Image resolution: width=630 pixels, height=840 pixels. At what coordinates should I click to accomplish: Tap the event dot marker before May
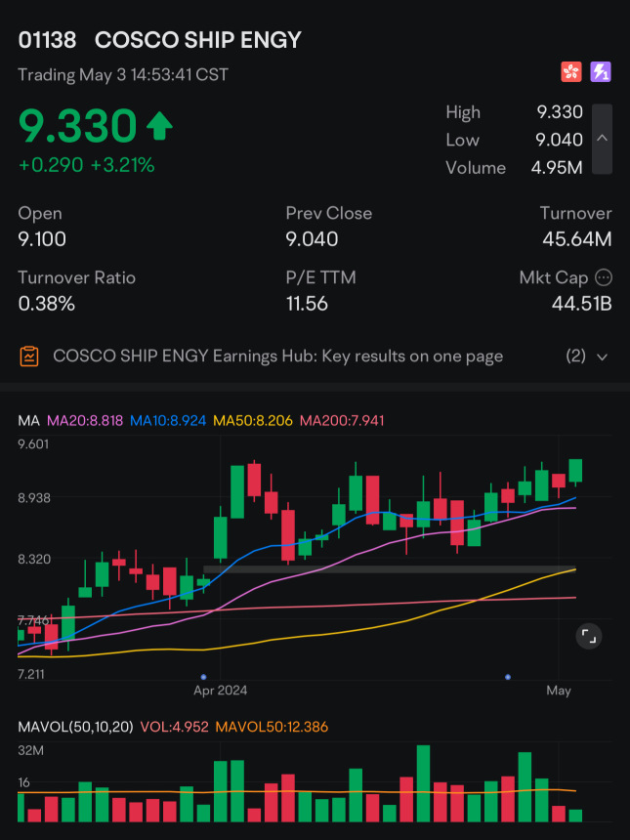pyautogui.click(x=508, y=677)
